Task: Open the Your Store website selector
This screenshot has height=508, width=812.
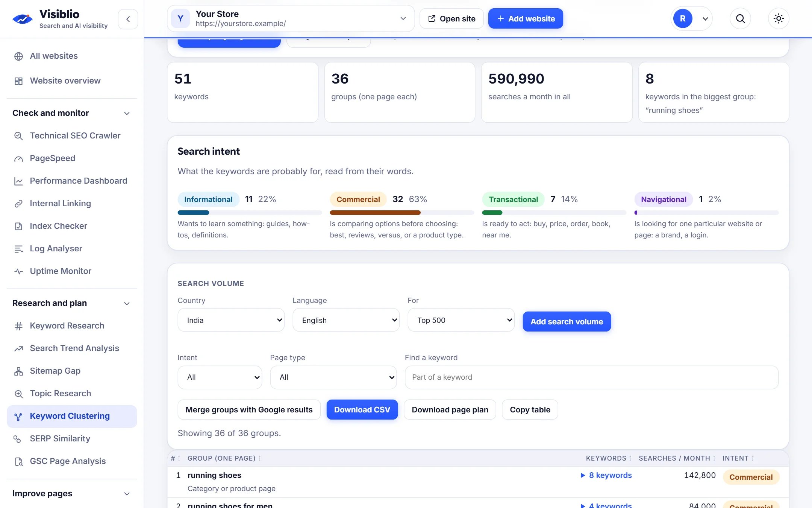Action: tap(291, 18)
